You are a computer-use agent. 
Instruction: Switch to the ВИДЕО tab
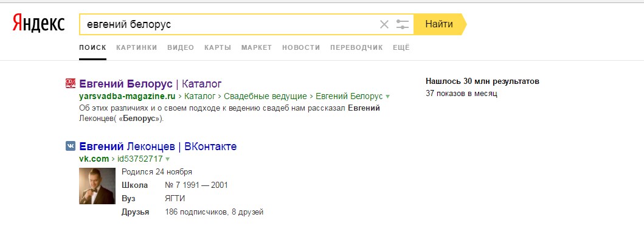(181, 47)
